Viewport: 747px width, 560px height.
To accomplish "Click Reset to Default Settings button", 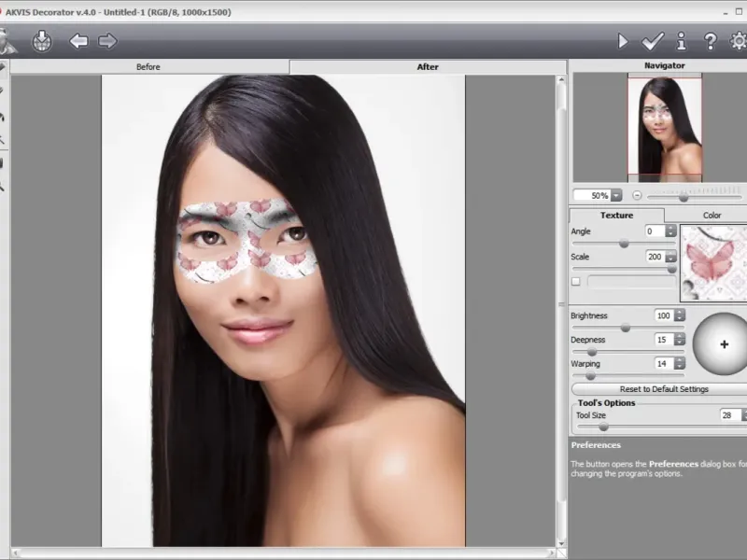I will tap(663, 388).
